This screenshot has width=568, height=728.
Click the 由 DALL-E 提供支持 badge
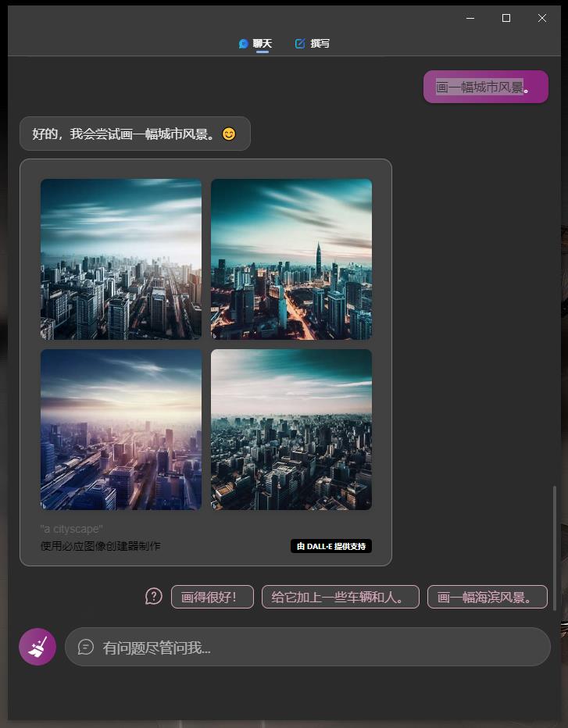pos(331,546)
